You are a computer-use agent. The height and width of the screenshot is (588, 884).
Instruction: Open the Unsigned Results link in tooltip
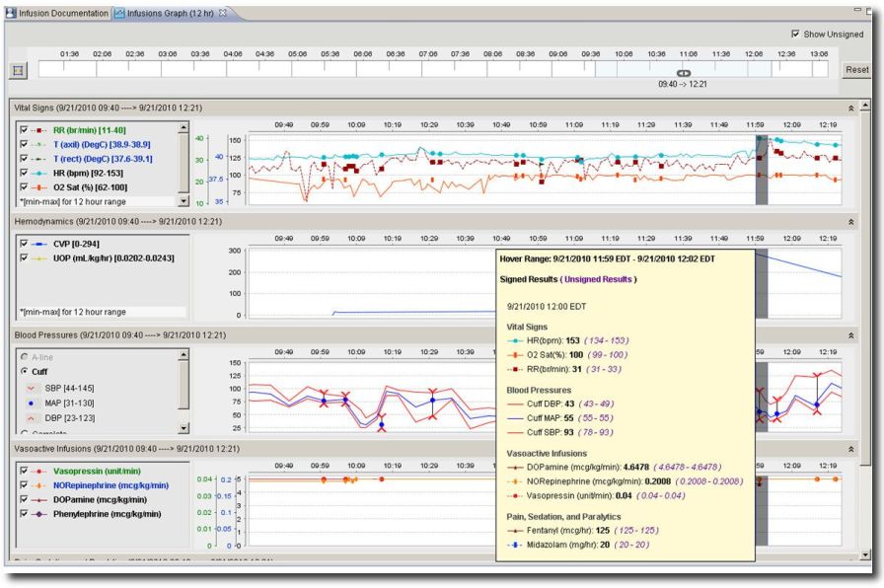(x=598, y=279)
